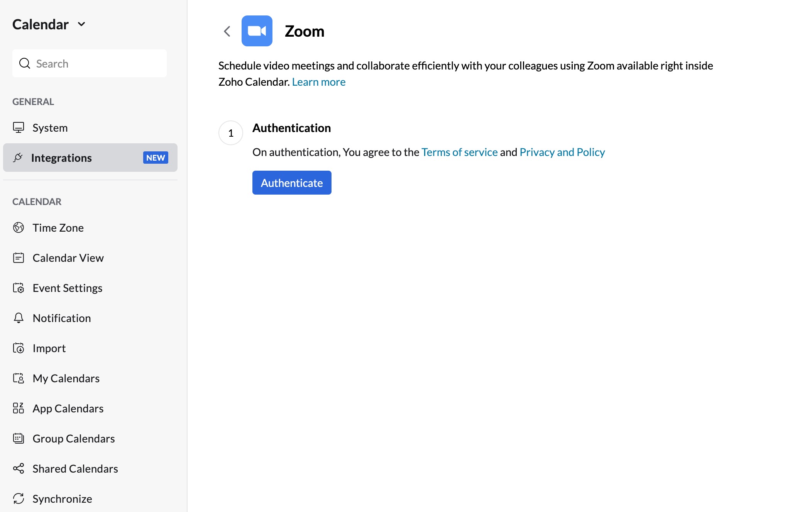
Task: Click the Authentication step heading
Action: [292, 128]
